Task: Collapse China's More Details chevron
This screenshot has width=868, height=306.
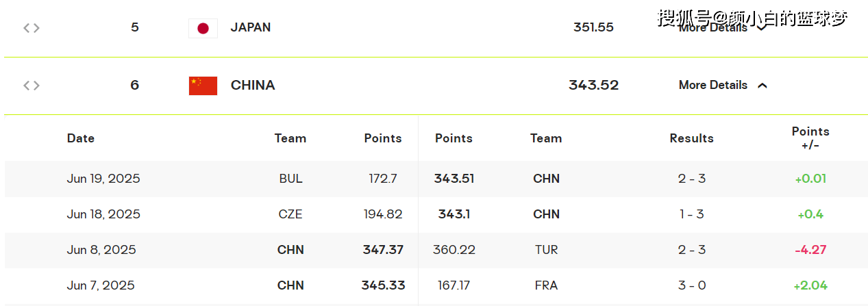Action: pyautogui.click(x=762, y=86)
